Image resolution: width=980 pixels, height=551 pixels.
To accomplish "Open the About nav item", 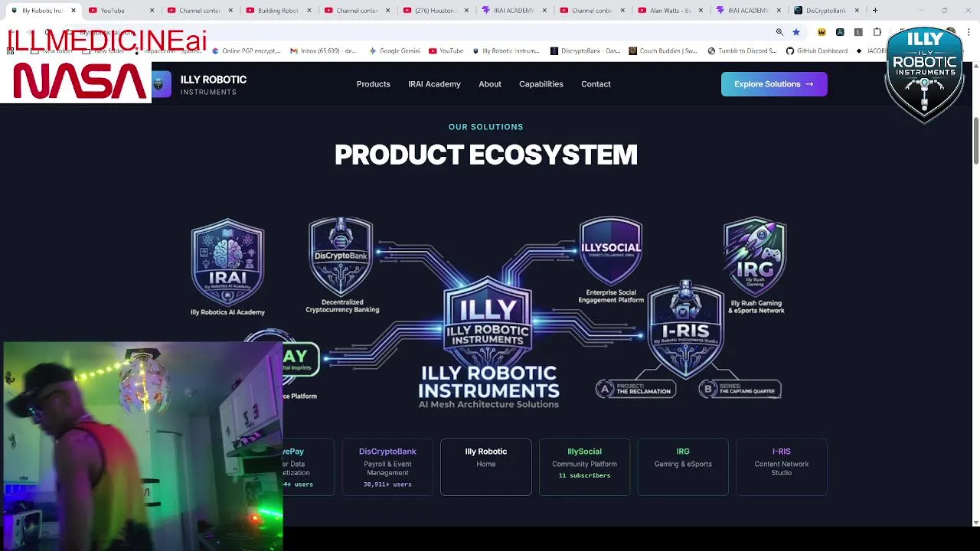I will pyautogui.click(x=490, y=84).
